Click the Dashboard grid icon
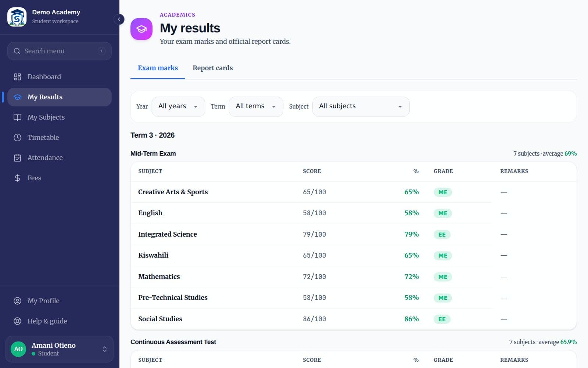The image size is (588, 368). (17, 77)
